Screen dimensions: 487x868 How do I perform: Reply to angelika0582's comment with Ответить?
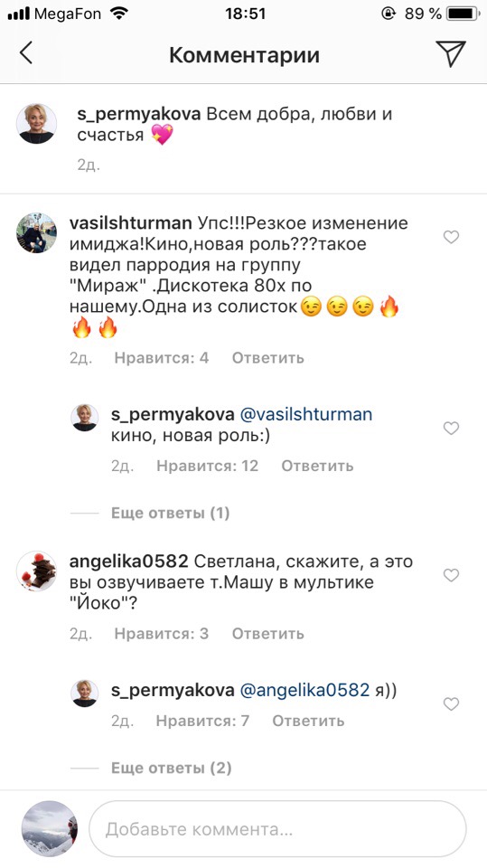[x=267, y=633]
